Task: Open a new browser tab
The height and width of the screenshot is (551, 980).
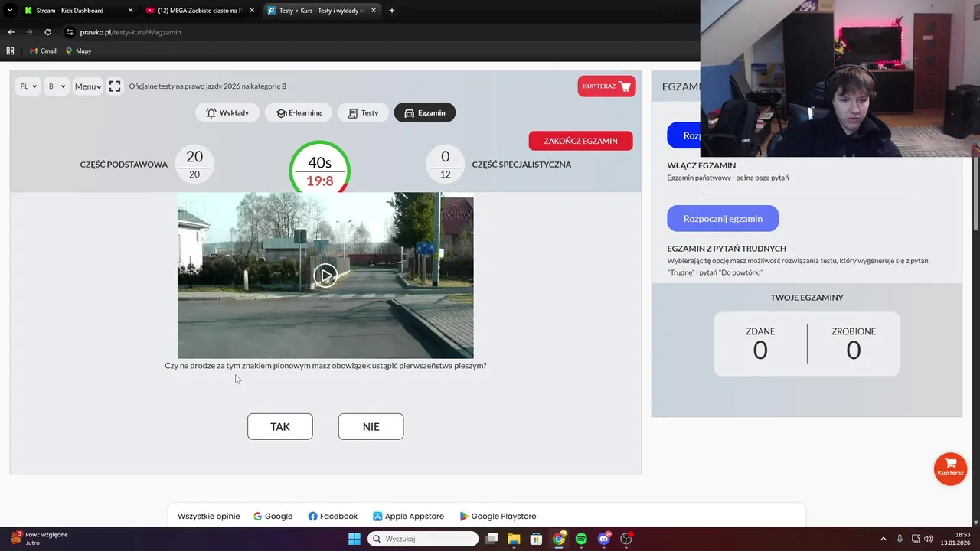Action: pos(392,11)
